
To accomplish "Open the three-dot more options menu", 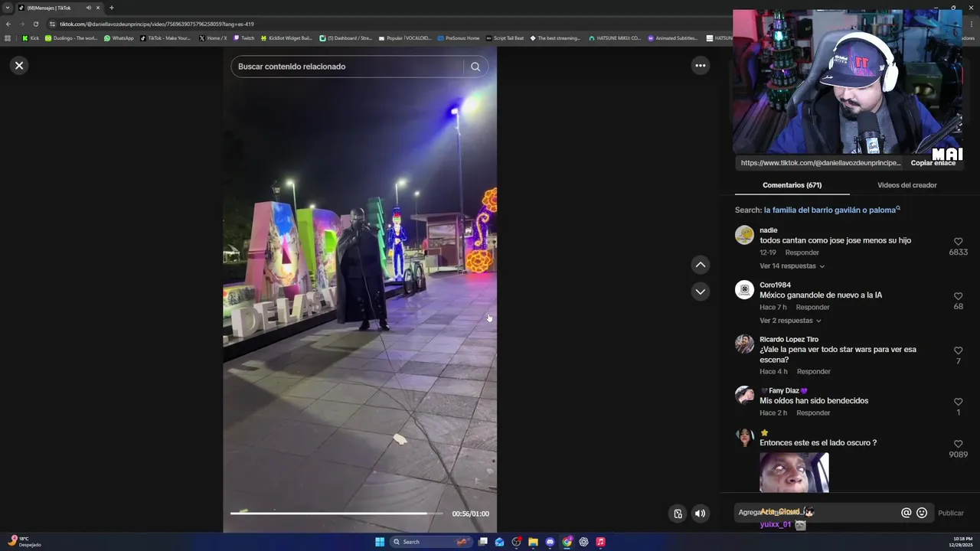I will 700,66.
